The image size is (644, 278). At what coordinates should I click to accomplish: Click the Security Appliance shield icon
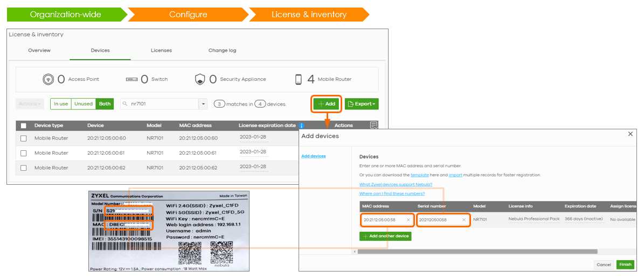200,79
